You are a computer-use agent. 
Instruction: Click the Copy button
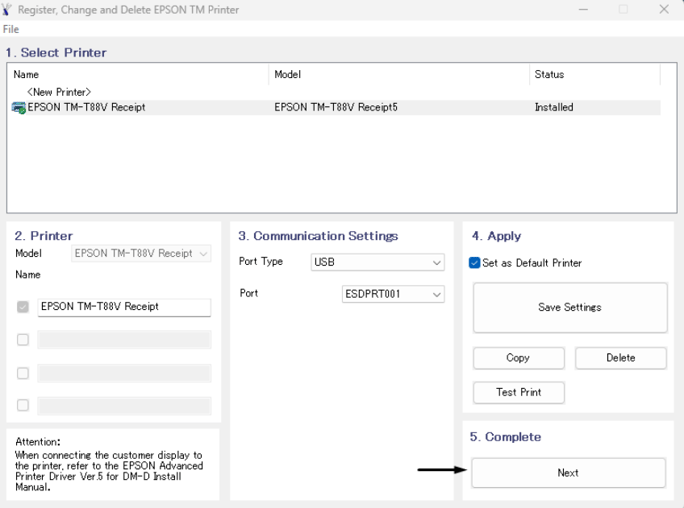518,358
